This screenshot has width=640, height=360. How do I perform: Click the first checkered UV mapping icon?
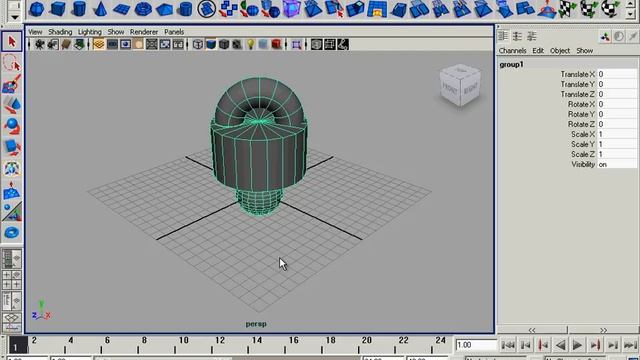coord(568,9)
